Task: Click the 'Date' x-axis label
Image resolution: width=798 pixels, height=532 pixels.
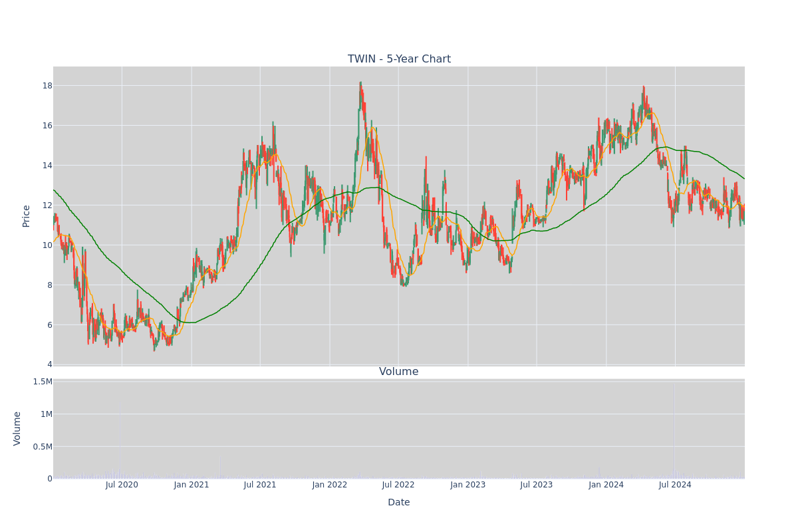Action: pos(399,503)
